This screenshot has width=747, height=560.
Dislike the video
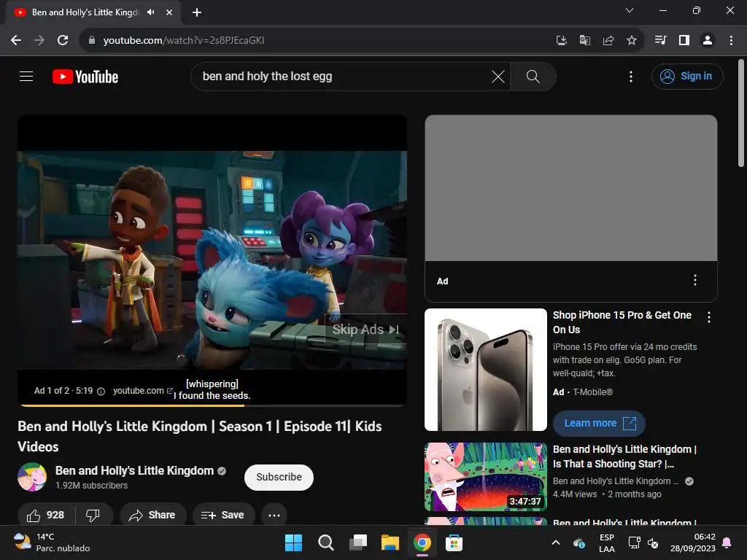[93, 515]
